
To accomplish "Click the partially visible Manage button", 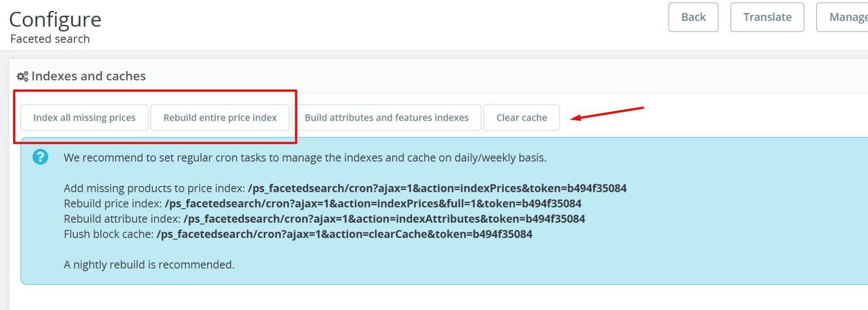I will [844, 17].
